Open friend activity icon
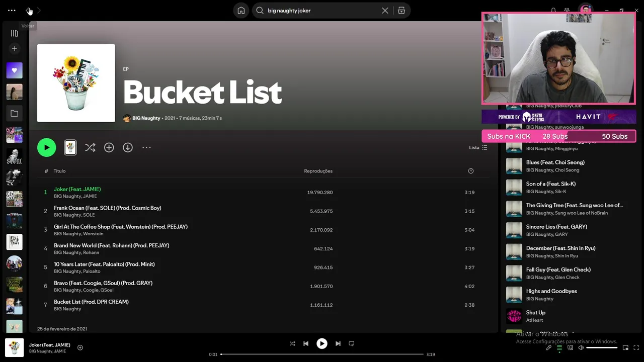 567,10
